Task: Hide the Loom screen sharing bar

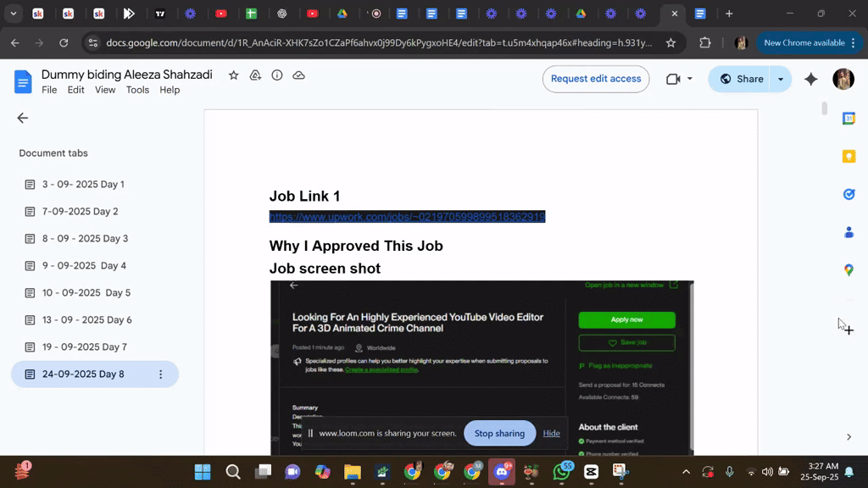Action: point(551,433)
